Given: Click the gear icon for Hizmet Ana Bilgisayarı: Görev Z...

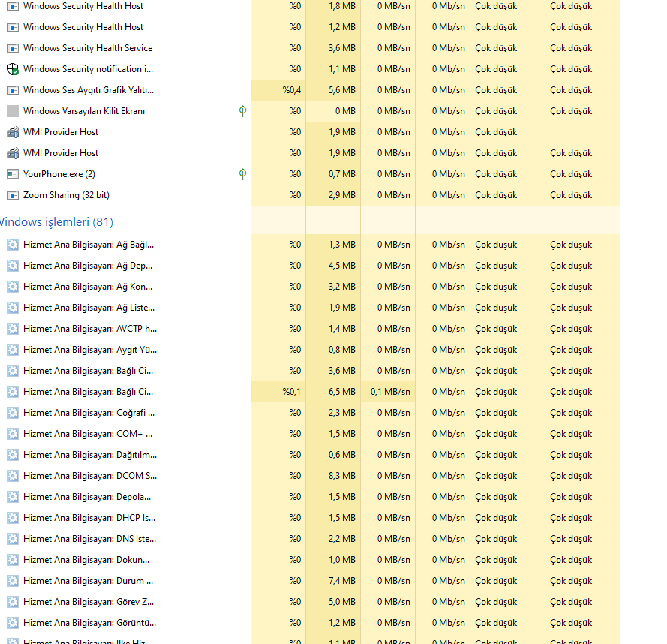Looking at the screenshot, I should coord(13,602).
